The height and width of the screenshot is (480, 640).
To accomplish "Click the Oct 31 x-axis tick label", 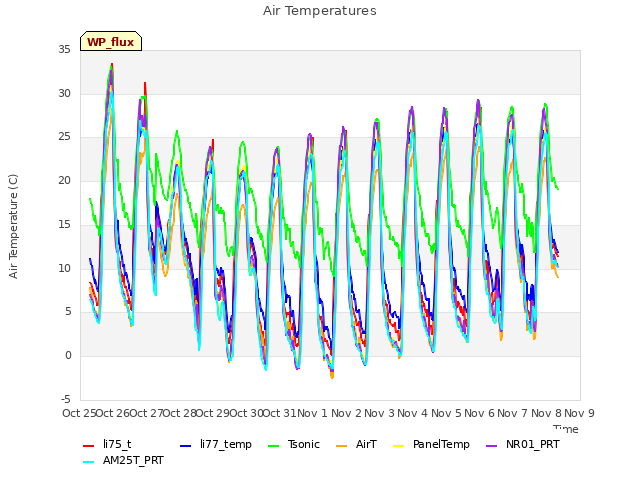I will click(x=280, y=413).
